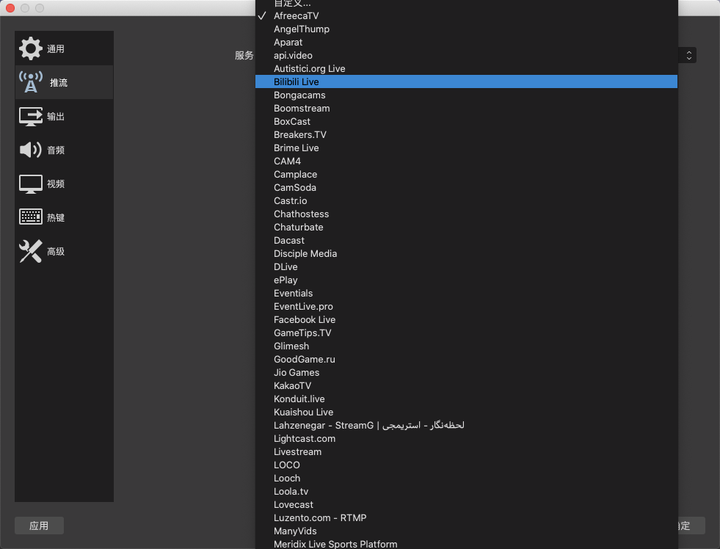This screenshot has height=549, width=720.
Task: Select Livestream service
Action: click(466, 452)
